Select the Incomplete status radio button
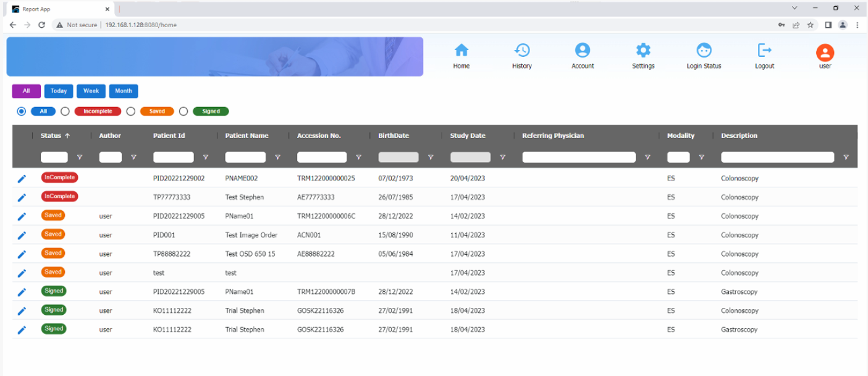The image size is (868, 376). 65,111
